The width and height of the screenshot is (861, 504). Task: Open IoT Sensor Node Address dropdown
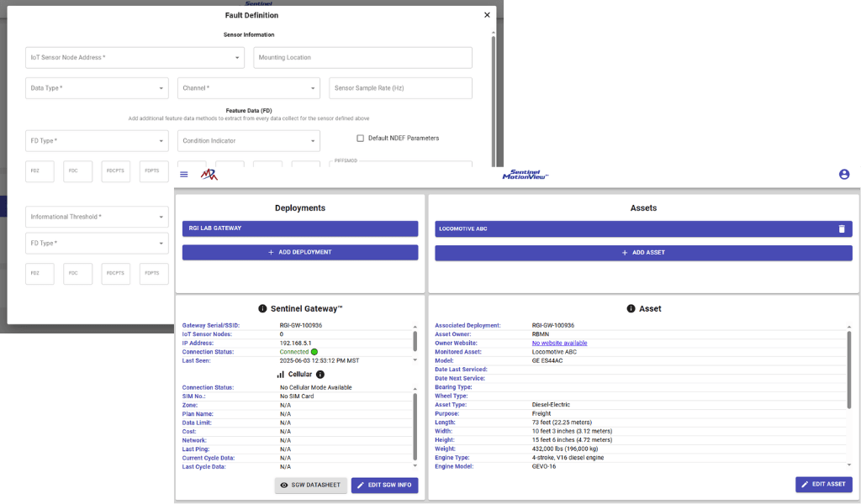[x=135, y=58]
